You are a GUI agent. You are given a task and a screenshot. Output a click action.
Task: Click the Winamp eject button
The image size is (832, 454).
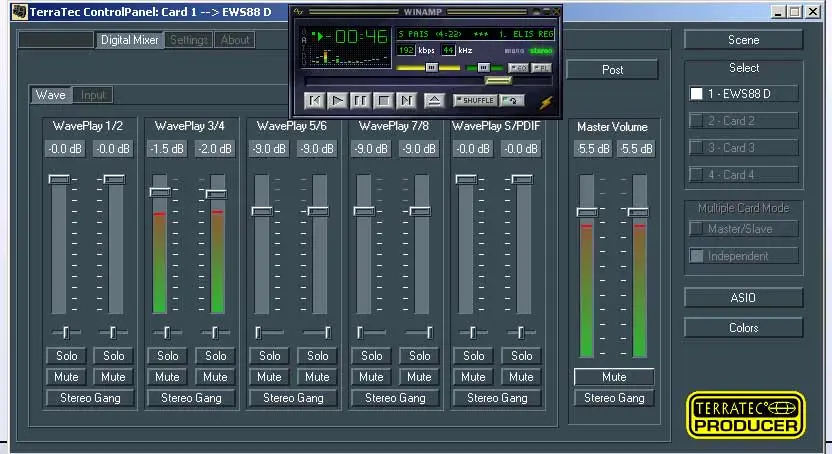click(x=434, y=100)
